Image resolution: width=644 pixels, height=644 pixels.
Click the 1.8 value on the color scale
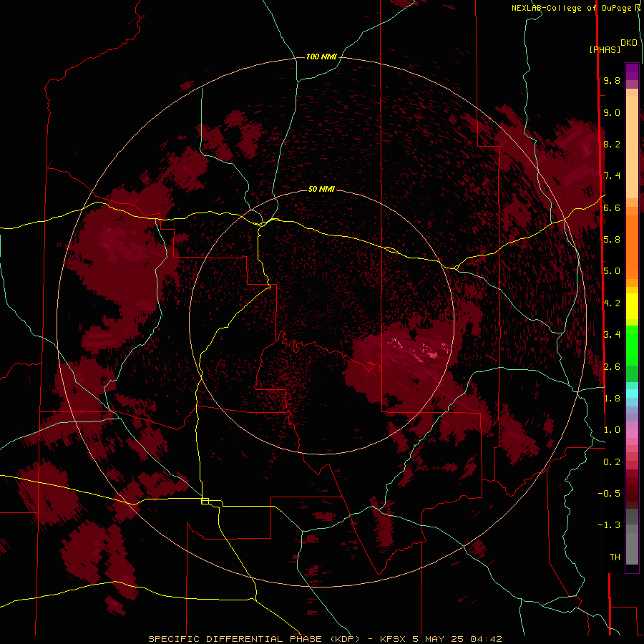tap(612, 399)
